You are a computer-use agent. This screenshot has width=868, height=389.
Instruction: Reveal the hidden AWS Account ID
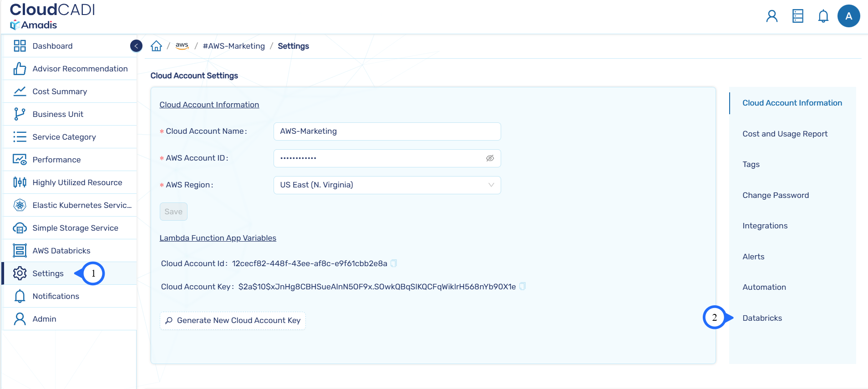(490, 158)
